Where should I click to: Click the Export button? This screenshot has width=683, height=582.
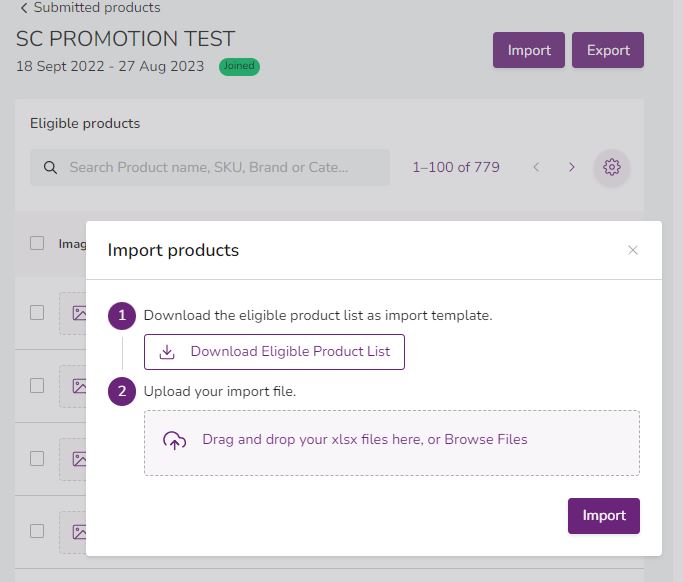coord(608,50)
